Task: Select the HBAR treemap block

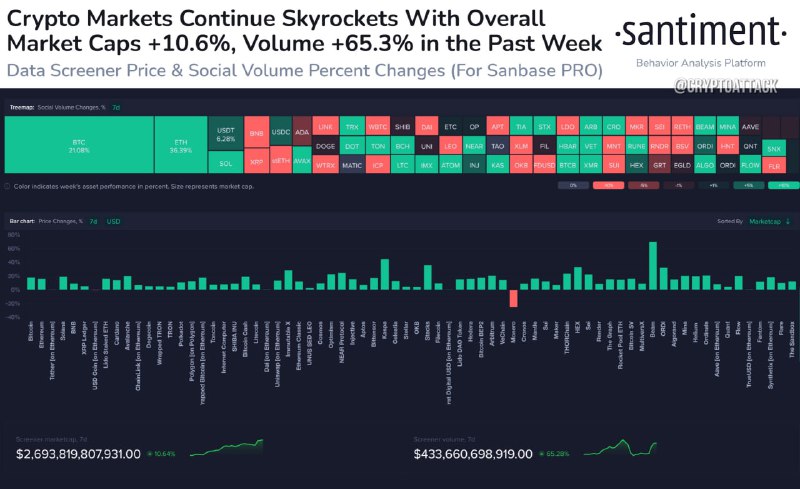Action: point(567,145)
